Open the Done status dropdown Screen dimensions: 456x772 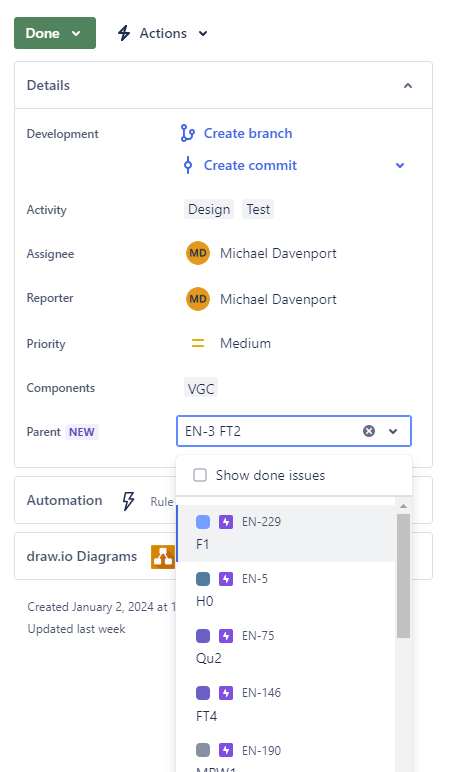coord(55,33)
